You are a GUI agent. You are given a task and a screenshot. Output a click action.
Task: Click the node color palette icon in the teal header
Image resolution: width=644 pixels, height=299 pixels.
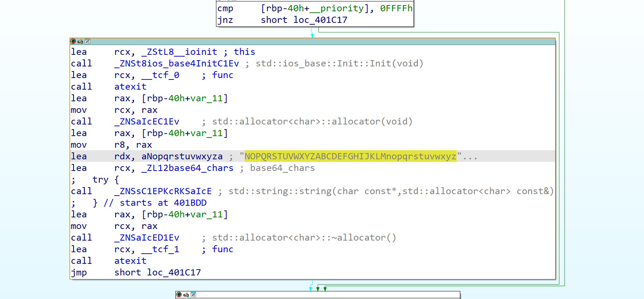point(73,41)
